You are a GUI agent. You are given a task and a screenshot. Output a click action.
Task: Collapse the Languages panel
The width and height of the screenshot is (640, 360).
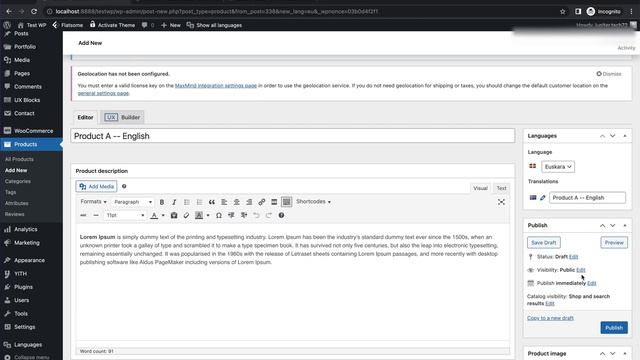tap(625, 136)
